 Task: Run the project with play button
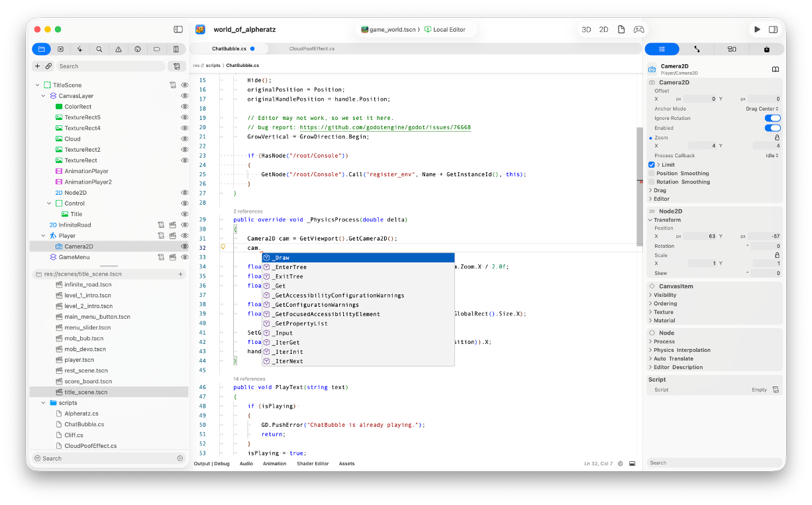(x=757, y=30)
